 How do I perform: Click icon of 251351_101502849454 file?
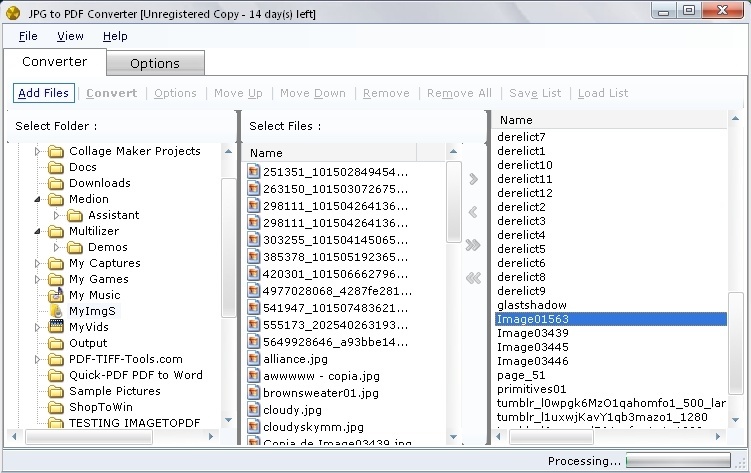point(253,171)
